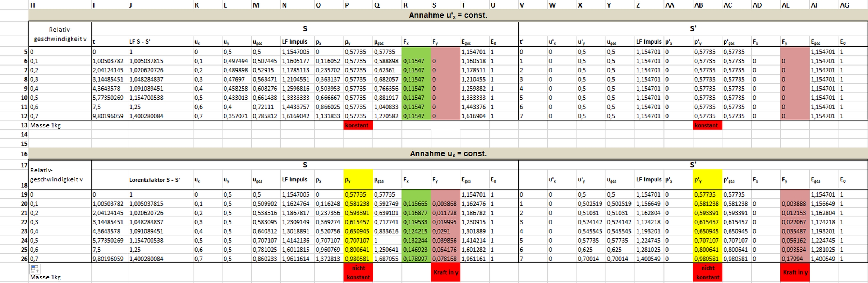This screenshot has height=283, width=868.
Task: Open the Auto Fill Options icon below row 26
Action: 35,269
